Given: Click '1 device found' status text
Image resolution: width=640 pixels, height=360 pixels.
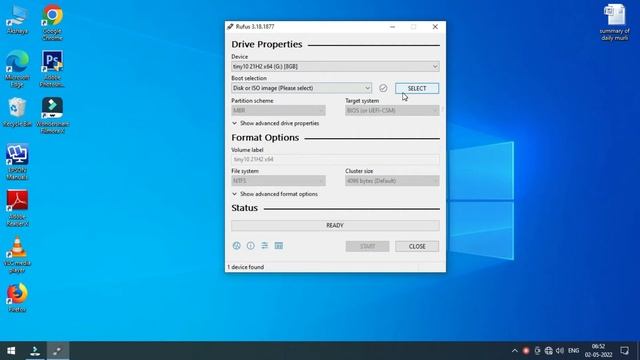Looking at the screenshot, I should 246,267.
